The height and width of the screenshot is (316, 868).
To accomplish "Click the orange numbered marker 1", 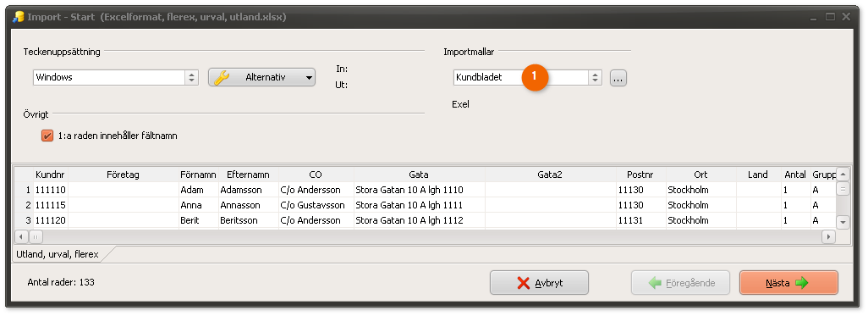I will click(x=534, y=78).
